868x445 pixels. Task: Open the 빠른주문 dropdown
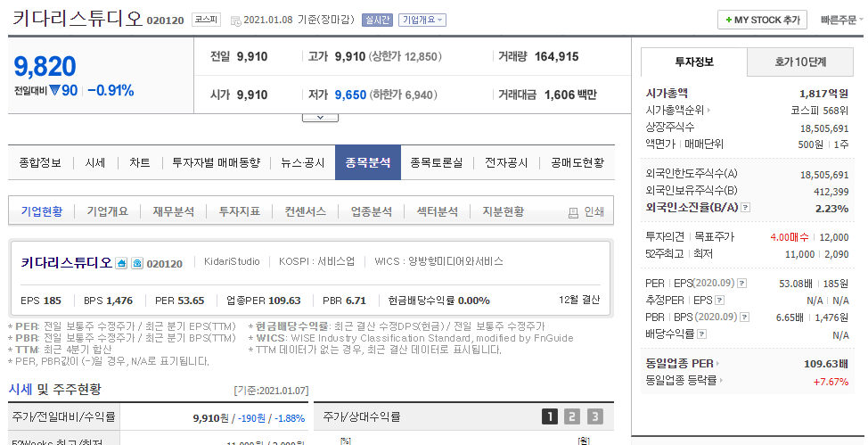point(841,20)
